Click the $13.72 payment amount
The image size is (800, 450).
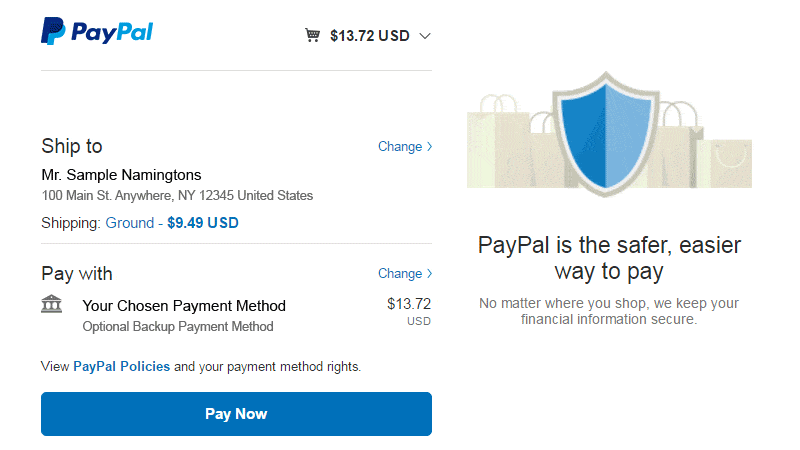(x=408, y=304)
